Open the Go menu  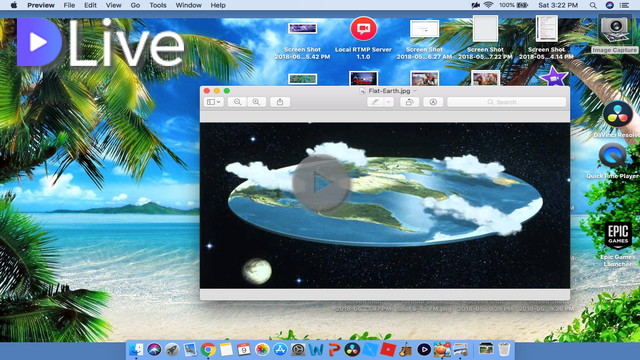point(135,5)
